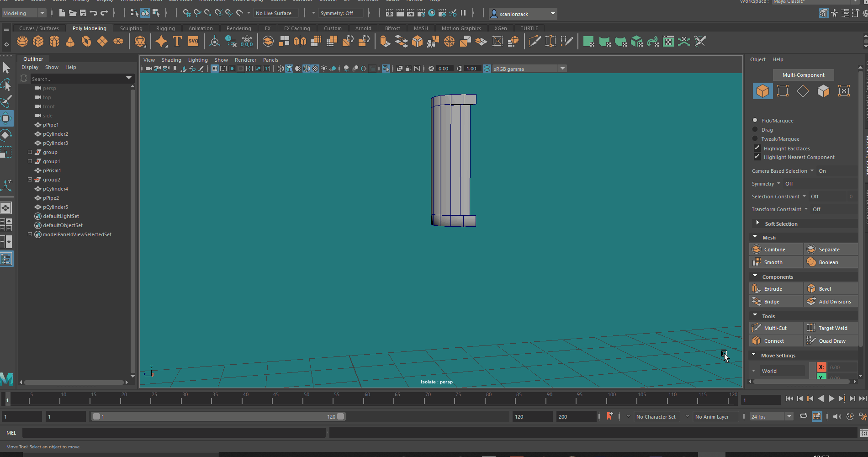Switch to Curves / Surfaces shelf tab
Viewport: 868px width, 457px height.
(39, 28)
